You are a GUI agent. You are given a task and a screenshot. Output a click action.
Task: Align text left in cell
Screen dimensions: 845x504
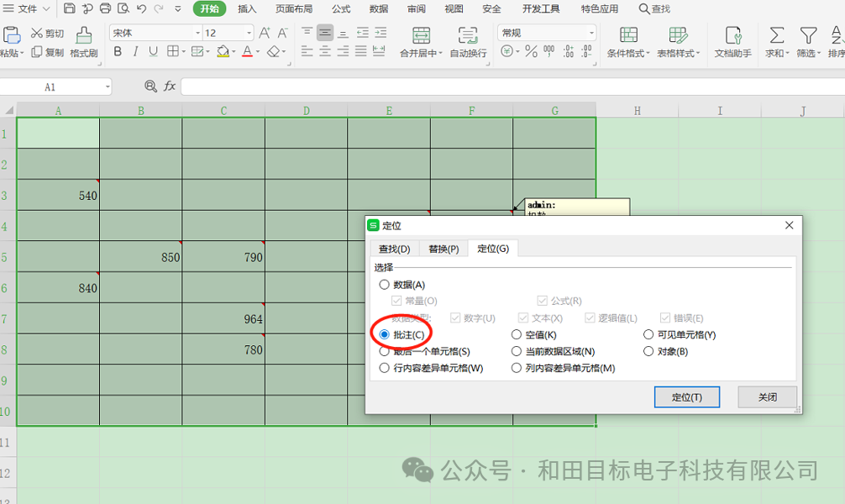tap(307, 51)
